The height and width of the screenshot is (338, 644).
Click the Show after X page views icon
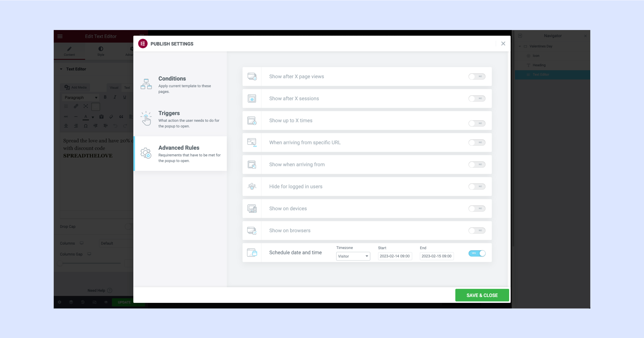(252, 76)
